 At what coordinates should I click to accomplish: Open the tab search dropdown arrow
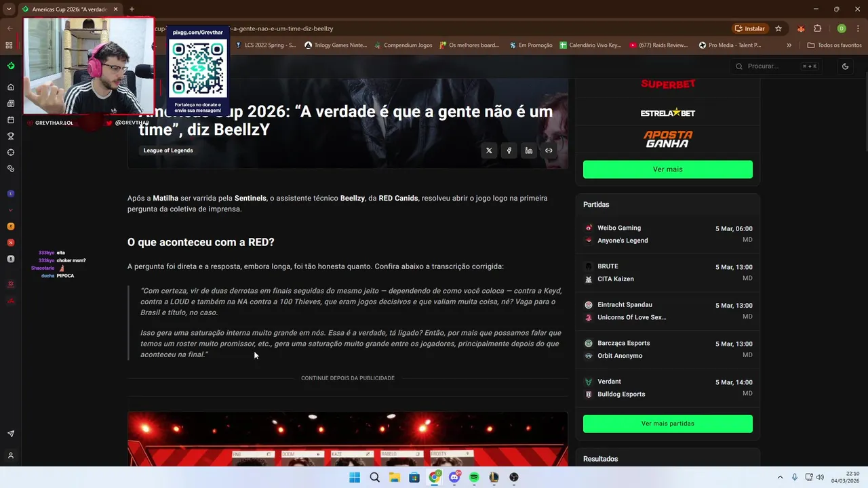pyautogui.click(x=9, y=9)
